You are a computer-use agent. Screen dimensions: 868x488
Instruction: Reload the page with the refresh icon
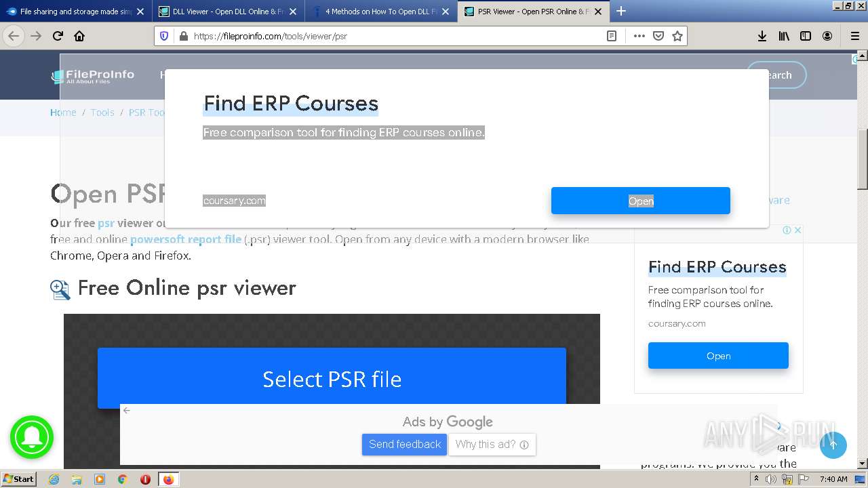[x=58, y=36]
